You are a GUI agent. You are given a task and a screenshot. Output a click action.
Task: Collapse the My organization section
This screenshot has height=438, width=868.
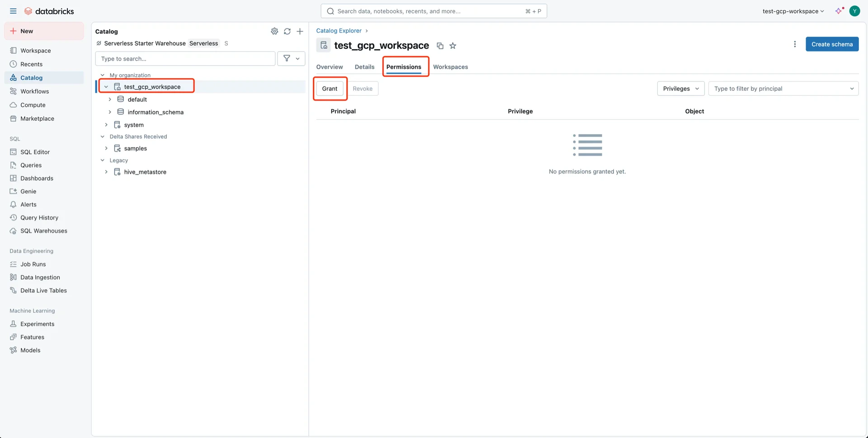pyautogui.click(x=103, y=75)
